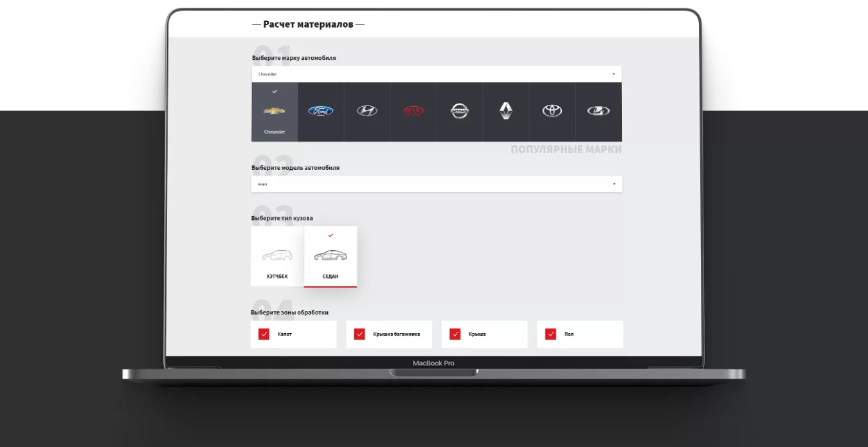Select the СЕДАН body type card
The height and width of the screenshot is (447, 868).
[330, 257]
